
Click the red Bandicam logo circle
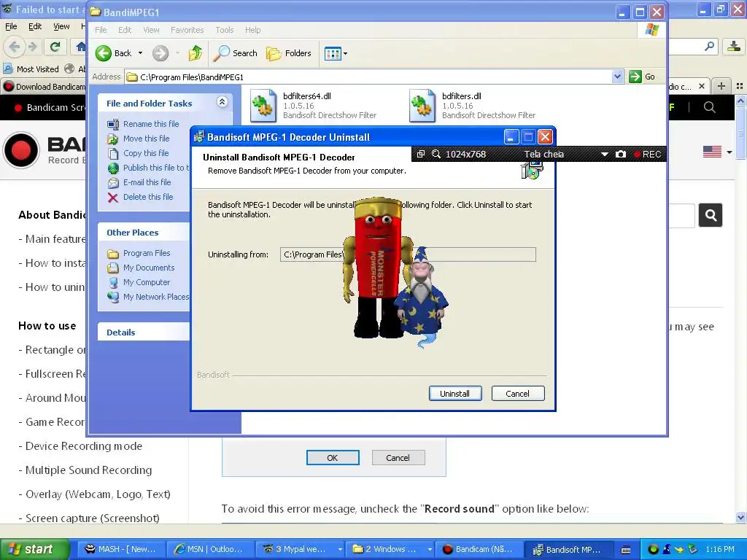[21, 150]
